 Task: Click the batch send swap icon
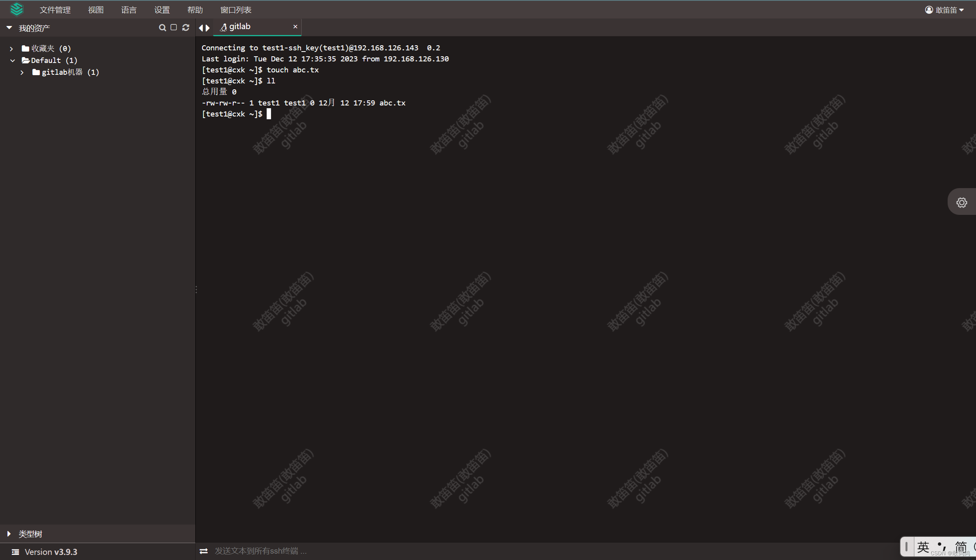tap(204, 551)
